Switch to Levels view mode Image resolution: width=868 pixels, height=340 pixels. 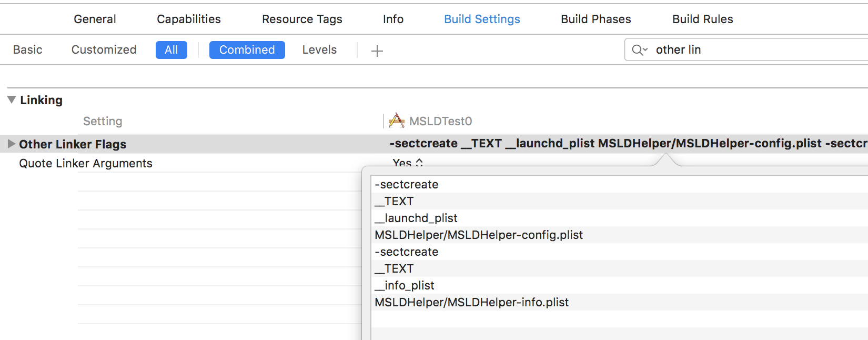[x=319, y=50]
